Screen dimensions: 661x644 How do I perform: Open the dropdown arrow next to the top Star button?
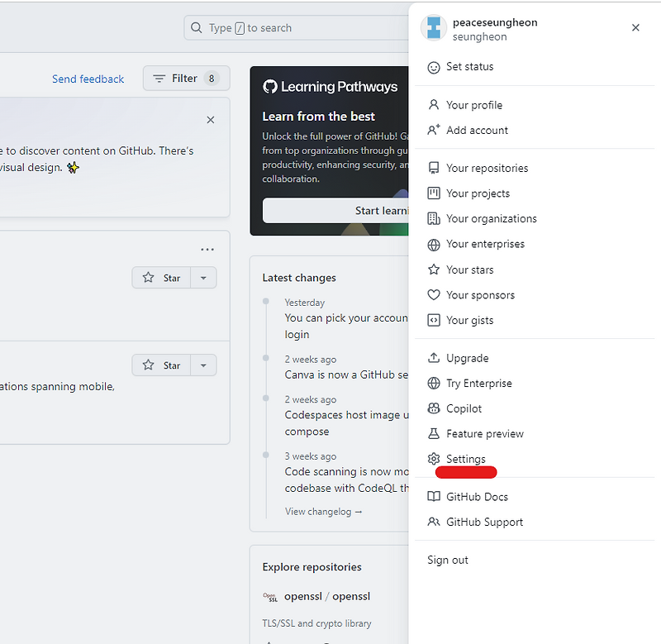click(x=203, y=278)
